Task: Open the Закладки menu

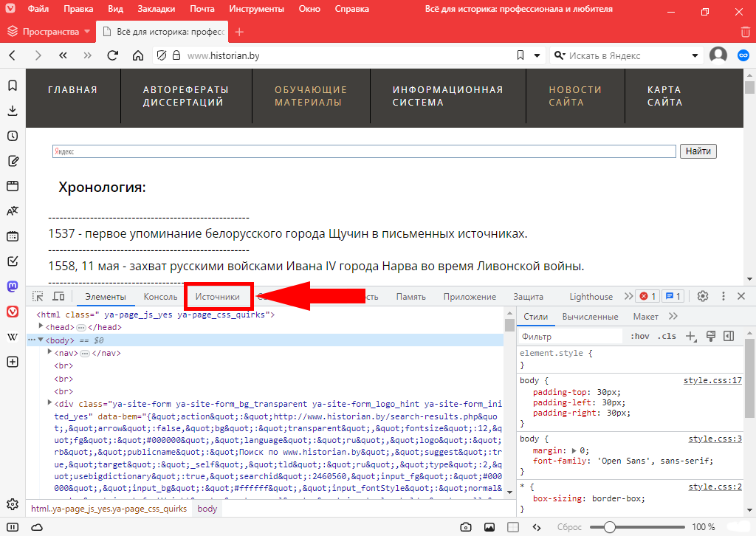Action: [x=156, y=10]
